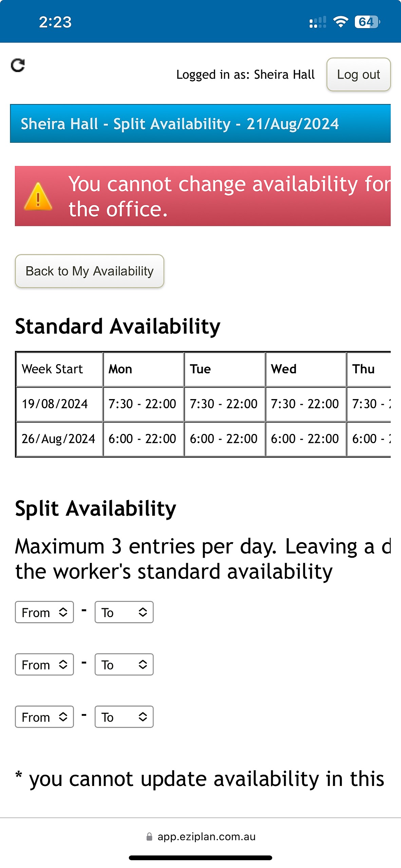Open the first To time dropdown
Viewport: 401px width, 868px height.
[x=124, y=612]
